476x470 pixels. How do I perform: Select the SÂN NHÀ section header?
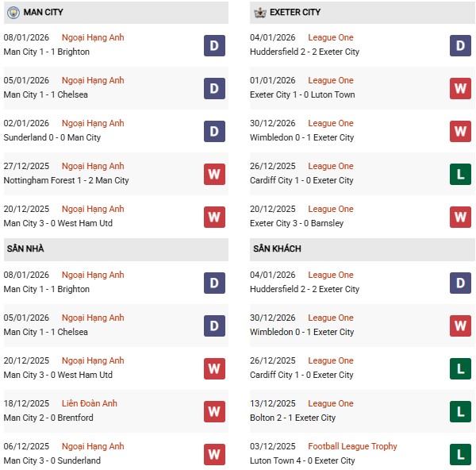(x=25, y=248)
